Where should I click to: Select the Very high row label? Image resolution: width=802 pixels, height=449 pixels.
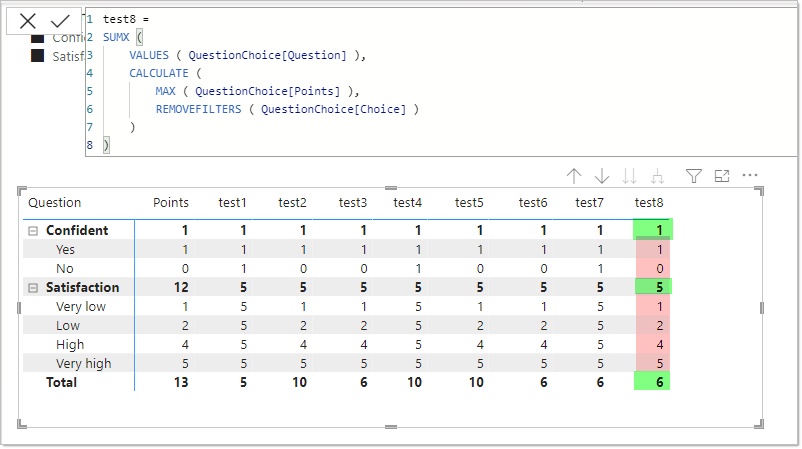point(83,364)
